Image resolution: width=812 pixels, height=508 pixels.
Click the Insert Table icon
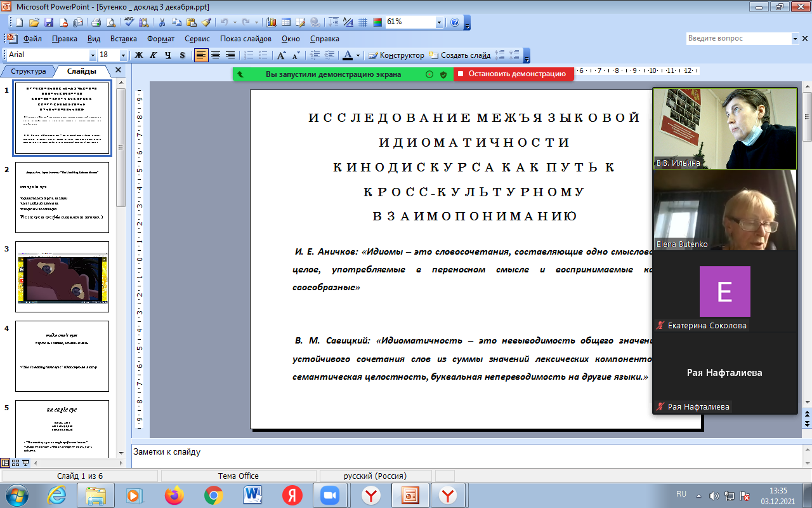point(286,22)
